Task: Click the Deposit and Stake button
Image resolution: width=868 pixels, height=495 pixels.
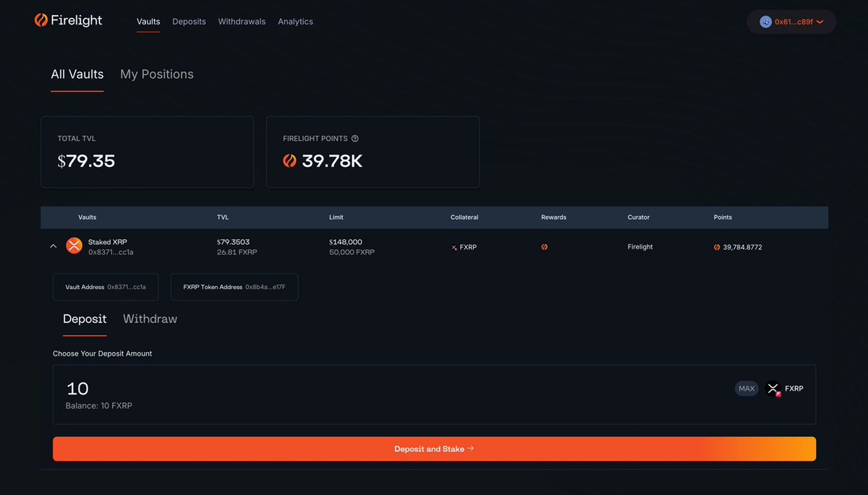Action: coord(434,449)
